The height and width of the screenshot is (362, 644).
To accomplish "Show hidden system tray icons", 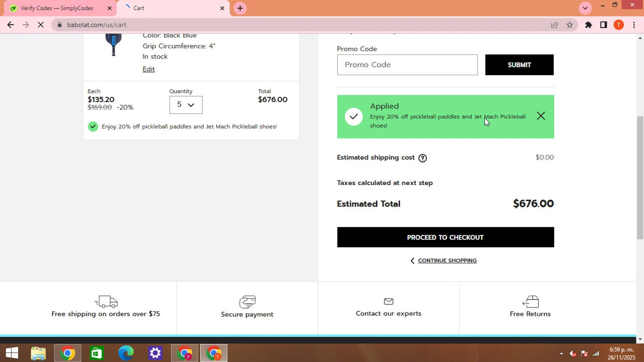I will pyautogui.click(x=561, y=353).
